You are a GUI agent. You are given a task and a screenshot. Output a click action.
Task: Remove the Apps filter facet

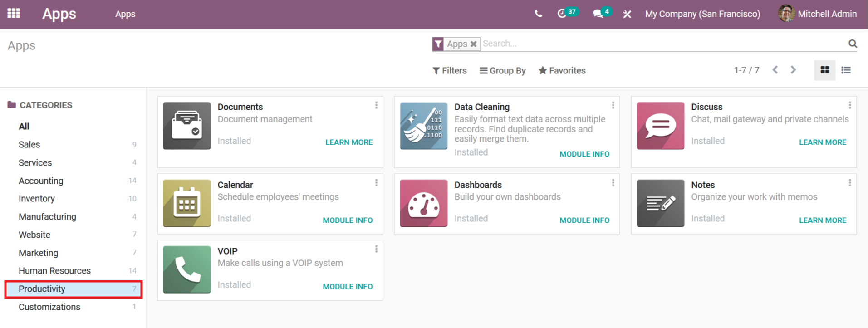tap(473, 44)
